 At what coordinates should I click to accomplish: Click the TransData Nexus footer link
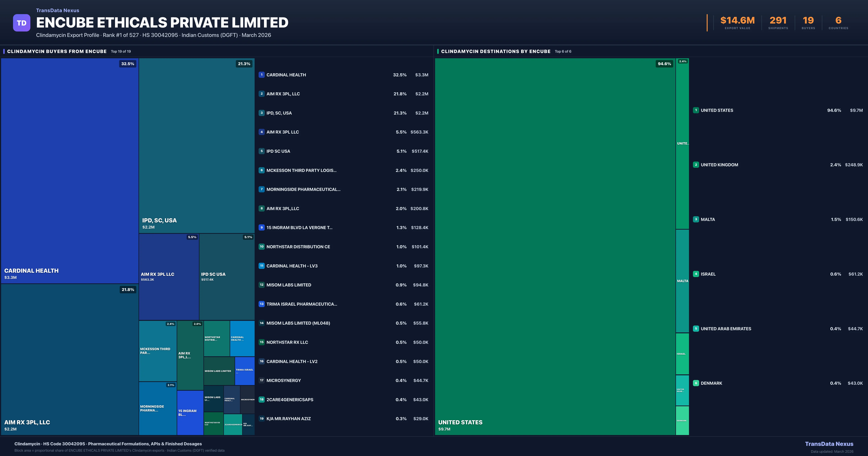(829, 444)
